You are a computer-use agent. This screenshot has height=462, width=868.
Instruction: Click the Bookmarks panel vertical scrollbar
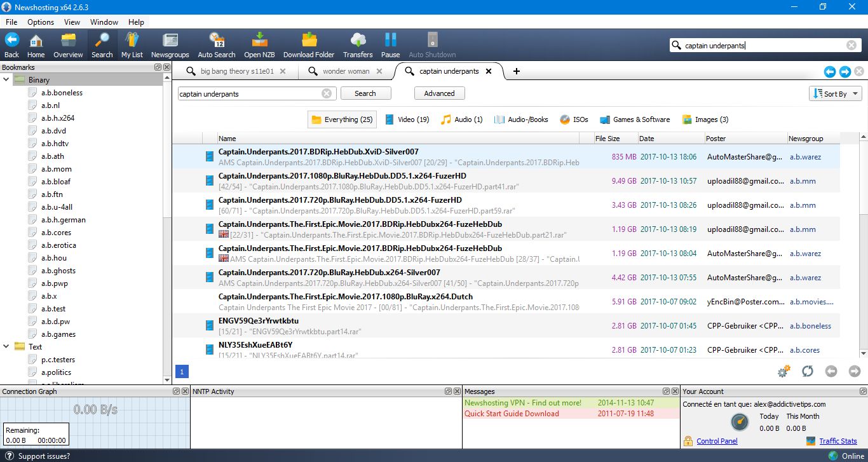167,229
